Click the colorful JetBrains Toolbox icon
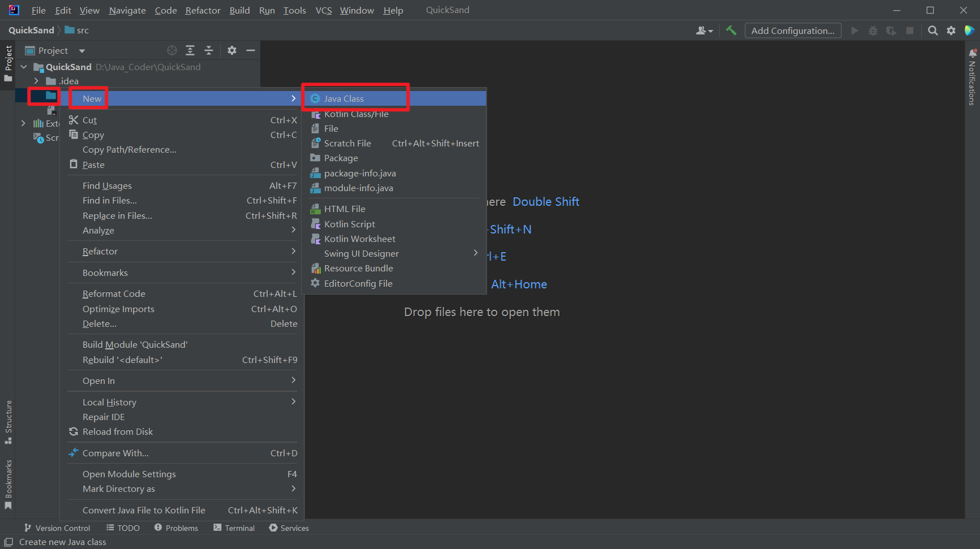The height and width of the screenshot is (549, 980). tap(969, 31)
